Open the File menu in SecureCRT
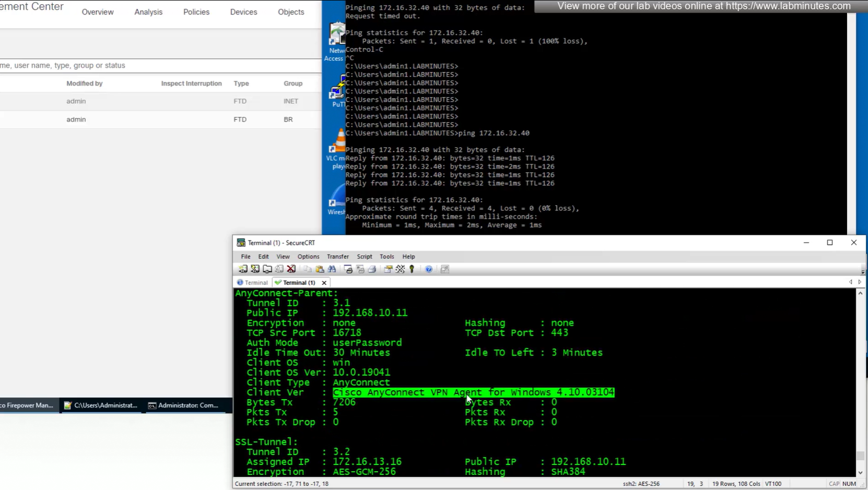Screen dimensions: 868x490 pyautogui.click(x=245, y=257)
